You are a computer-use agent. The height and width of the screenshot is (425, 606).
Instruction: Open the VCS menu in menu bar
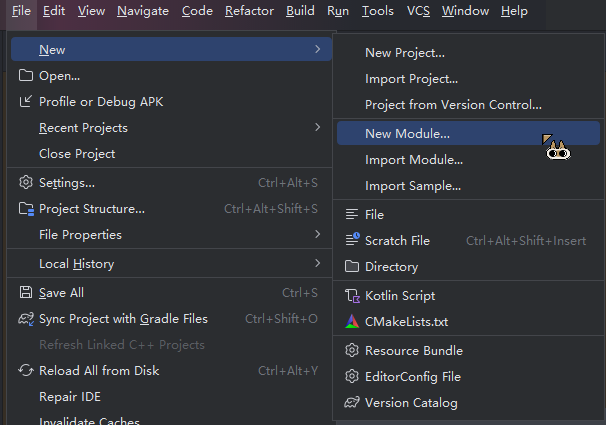click(418, 11)
